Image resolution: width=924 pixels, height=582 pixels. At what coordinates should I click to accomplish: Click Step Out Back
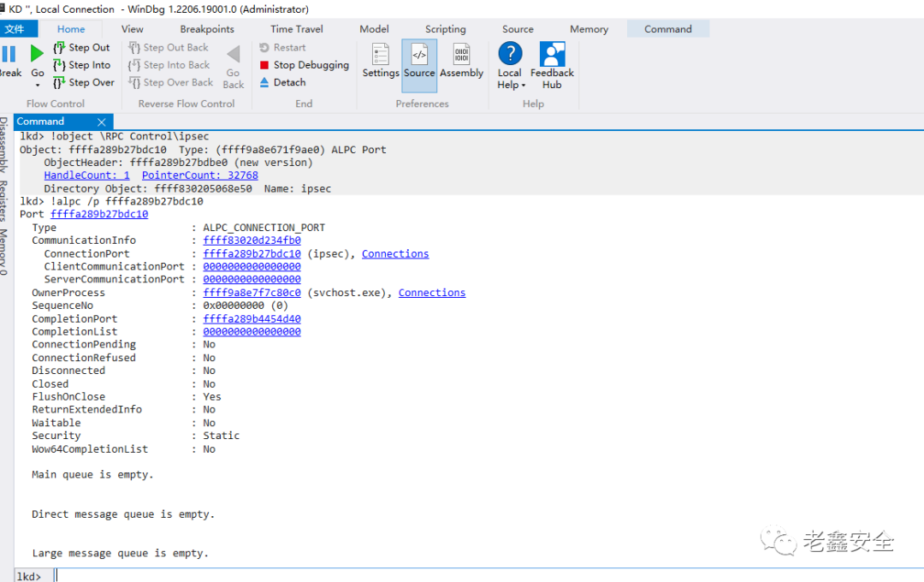[169, 48]
